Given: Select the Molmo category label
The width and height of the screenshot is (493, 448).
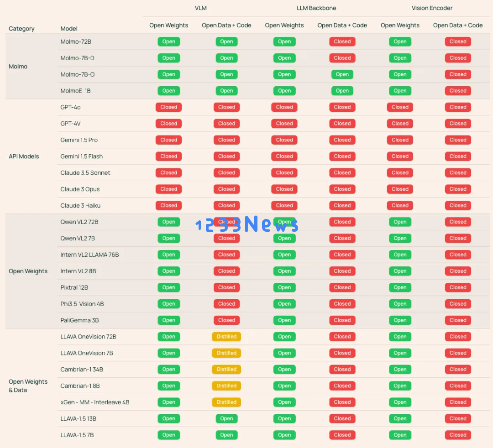Looking at the screenshot, I should 18,66.
